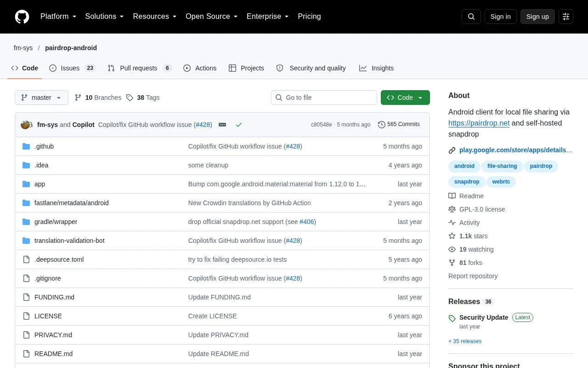The height and width of the screenshot is (368, 588).
Task: Click the Sign up button
Action: pyautogui.click(x=537, y=17)
